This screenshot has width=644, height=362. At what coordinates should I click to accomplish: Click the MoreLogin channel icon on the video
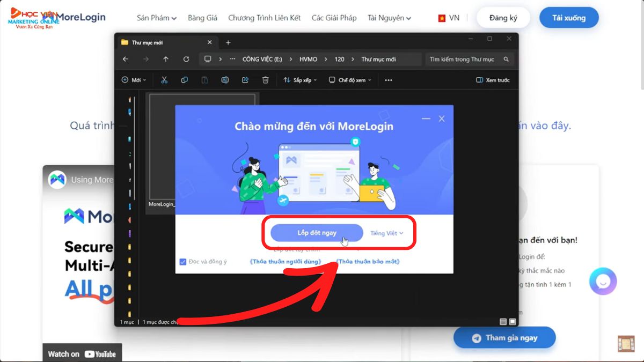pos(57,180)
